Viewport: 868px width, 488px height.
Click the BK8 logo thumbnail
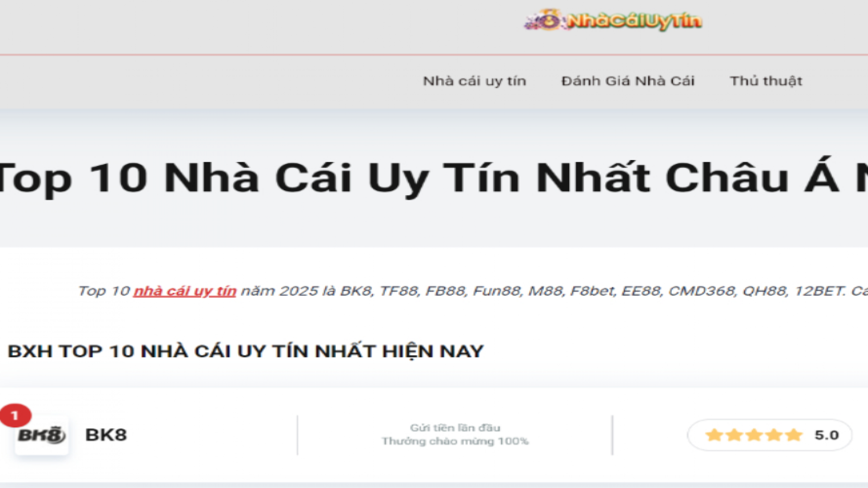pyautogui.click(x=42, y=435)
